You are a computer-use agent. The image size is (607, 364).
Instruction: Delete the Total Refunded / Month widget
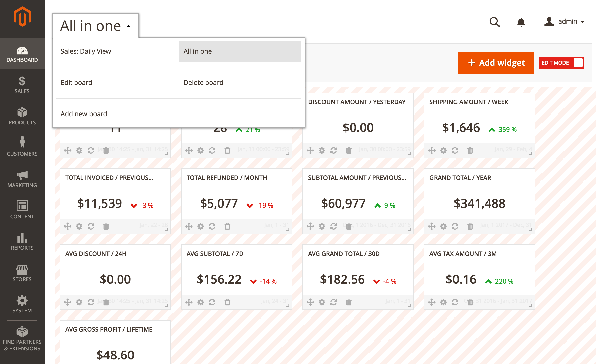point(227,226)
